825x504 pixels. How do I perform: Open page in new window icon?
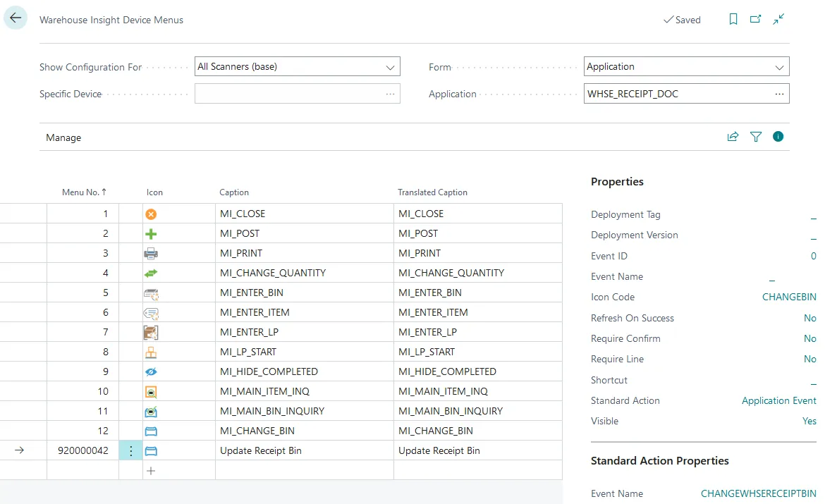(756, 20)
